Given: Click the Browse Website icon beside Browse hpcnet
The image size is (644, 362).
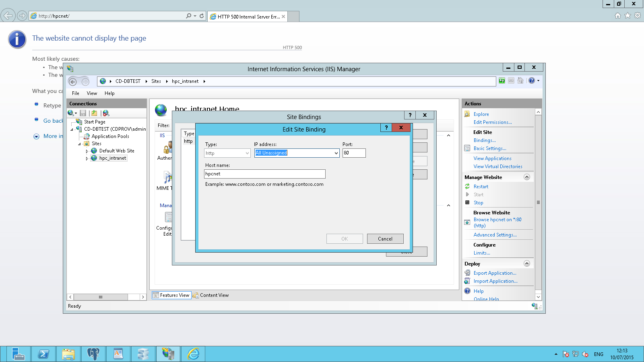Looking at the screenshot, I should (467, 222).
